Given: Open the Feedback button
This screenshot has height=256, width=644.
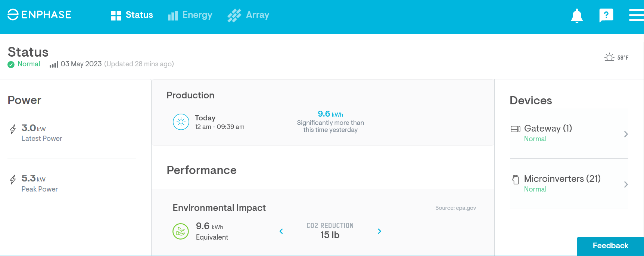Looking at the screenshot, I should (x=610, y=246).
